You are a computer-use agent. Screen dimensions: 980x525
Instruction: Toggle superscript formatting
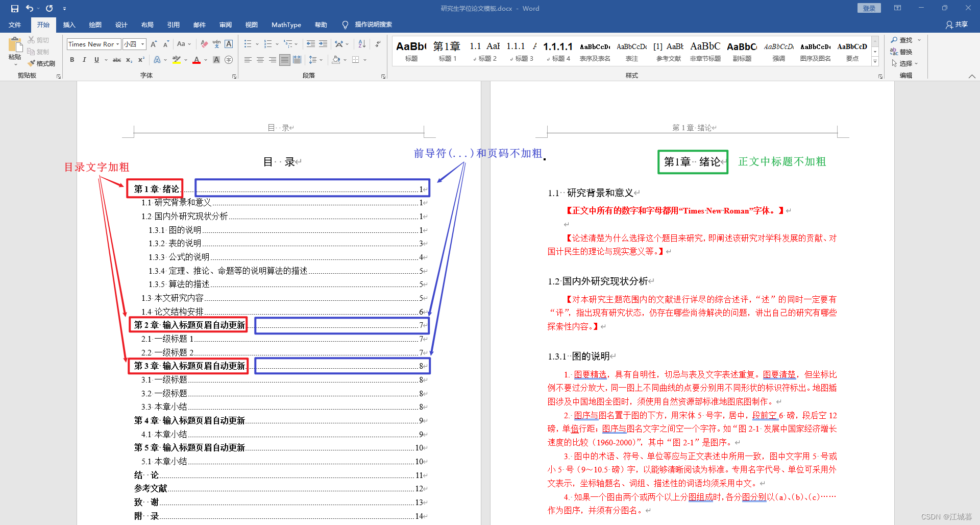point(141,60)
